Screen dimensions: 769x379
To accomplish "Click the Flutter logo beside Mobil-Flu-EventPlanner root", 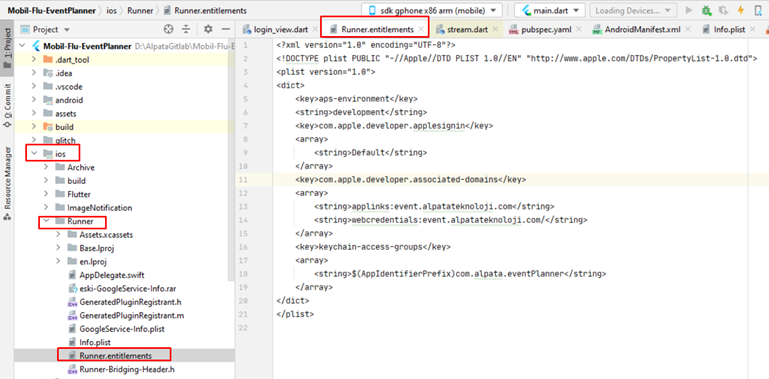I will click(36, 47).
